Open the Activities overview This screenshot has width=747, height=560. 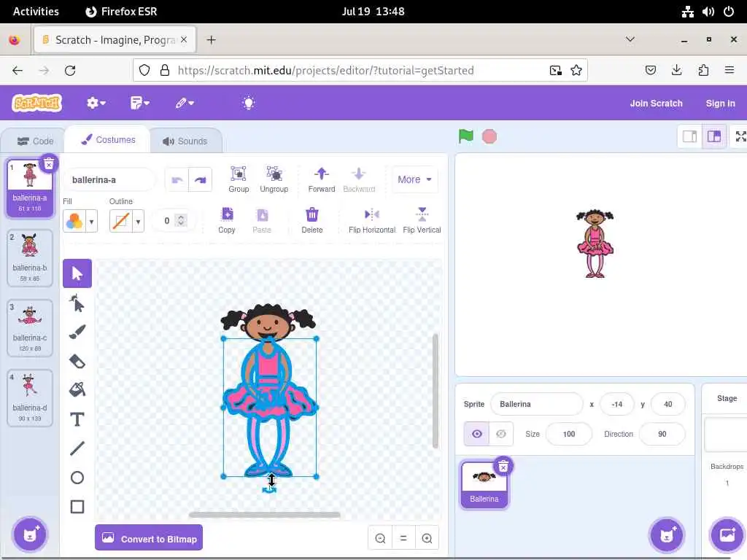(36, 12)
